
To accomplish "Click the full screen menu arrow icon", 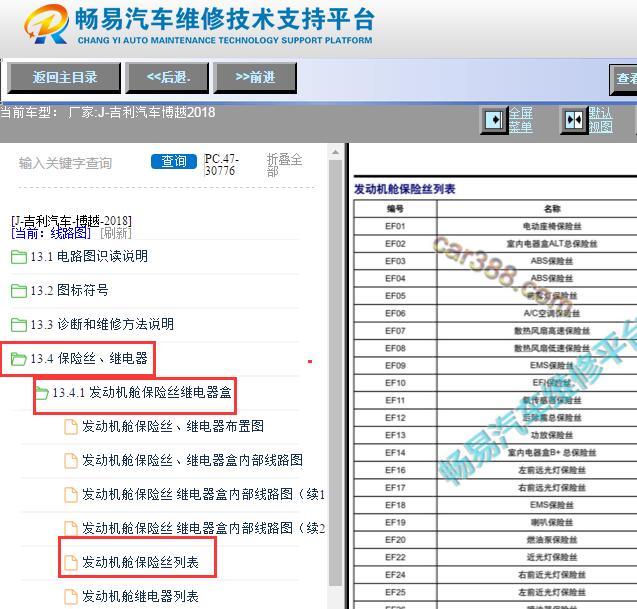I will click(x=494, y=120).
